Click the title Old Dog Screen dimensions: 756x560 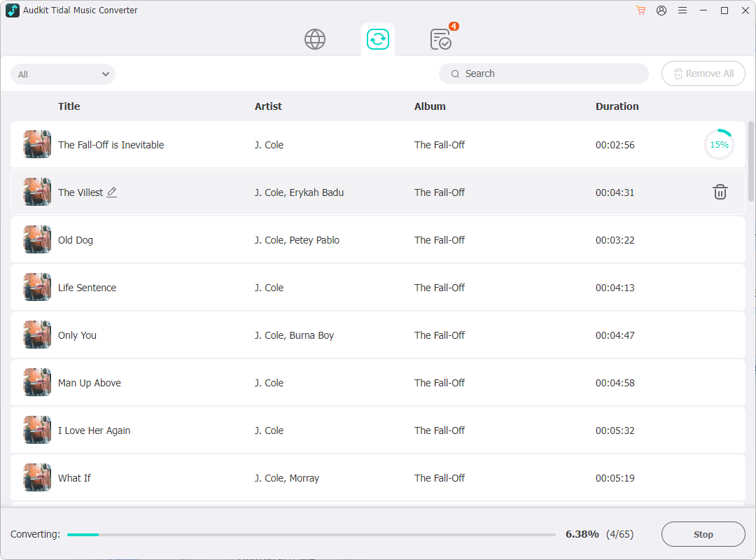pos(76,240)
